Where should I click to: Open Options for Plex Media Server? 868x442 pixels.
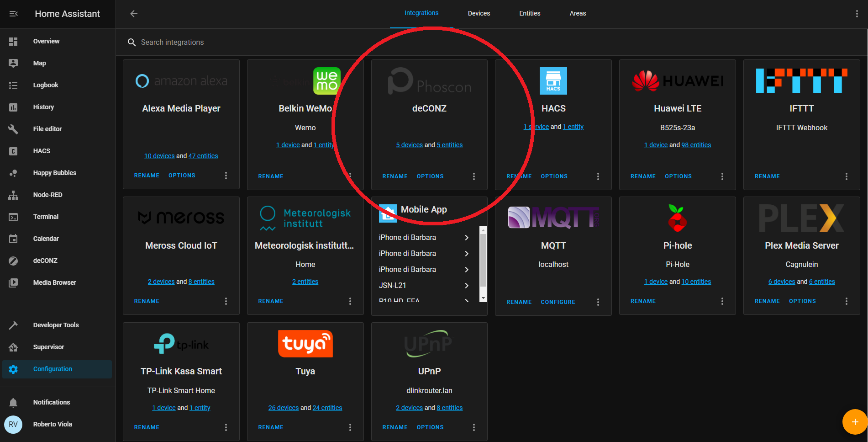(x=802, y=301)
